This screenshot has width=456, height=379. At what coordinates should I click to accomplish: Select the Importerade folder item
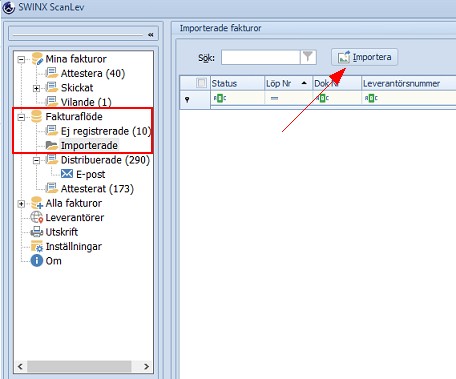pyautogui.click(x=89, y=146)
